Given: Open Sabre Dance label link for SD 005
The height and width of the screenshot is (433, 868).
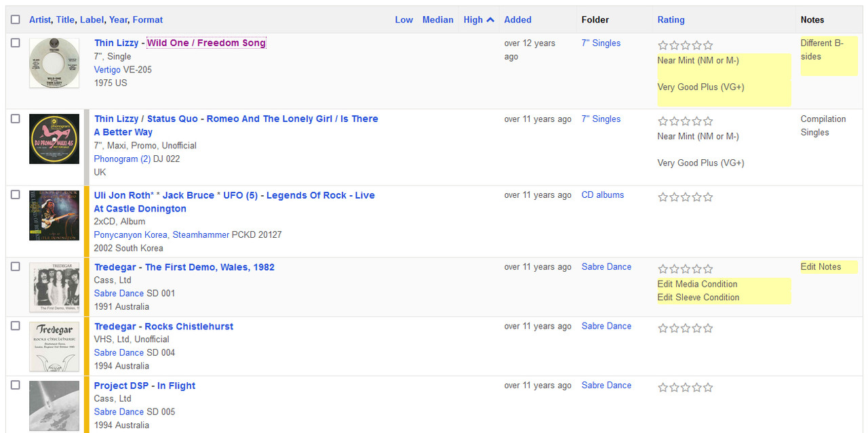Looking at the screenshot, I should (x=119, y=412).
